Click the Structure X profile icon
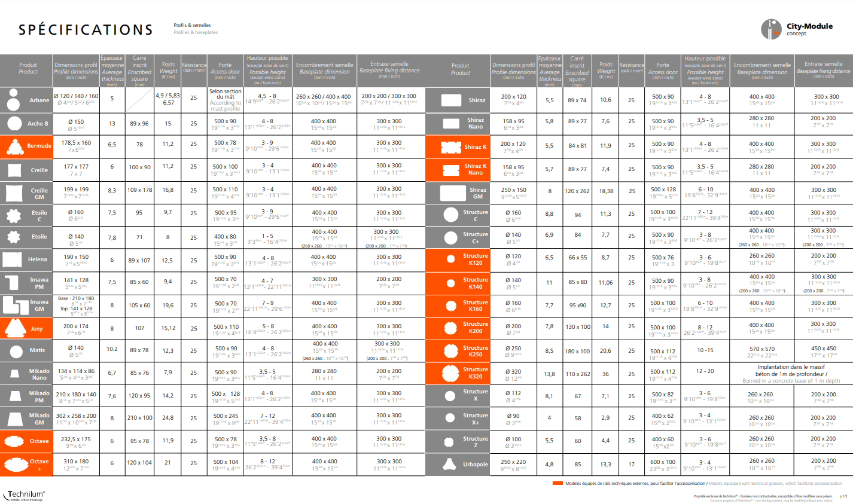The image size is (853, 504). (451, 396)
